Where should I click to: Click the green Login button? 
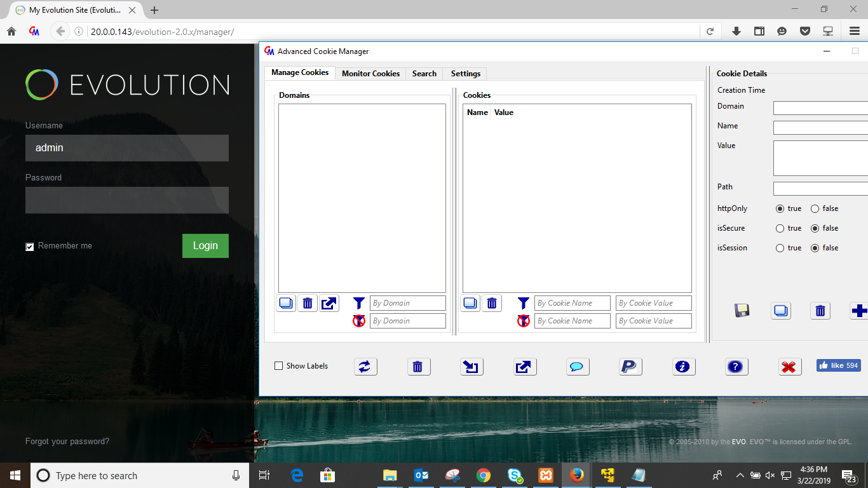205,246
